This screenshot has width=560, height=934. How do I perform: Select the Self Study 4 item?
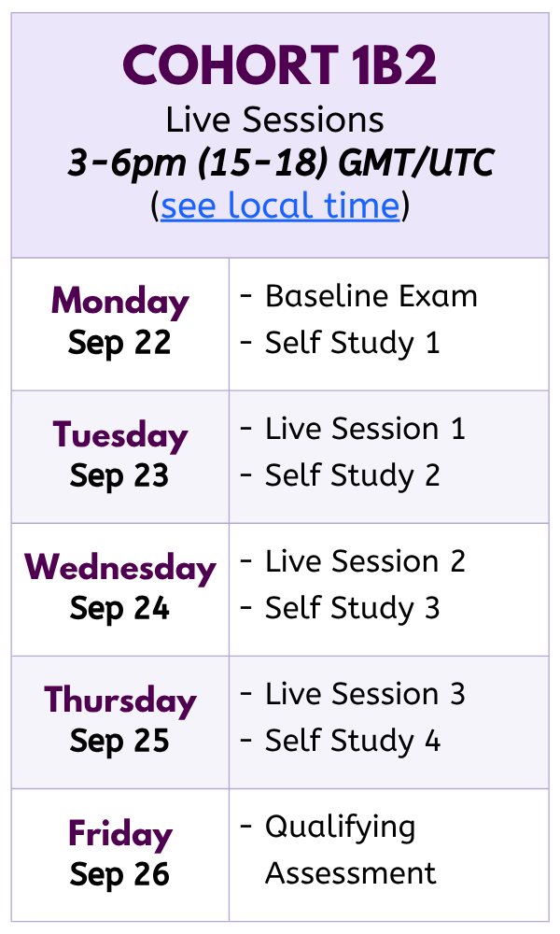(352, 741)
